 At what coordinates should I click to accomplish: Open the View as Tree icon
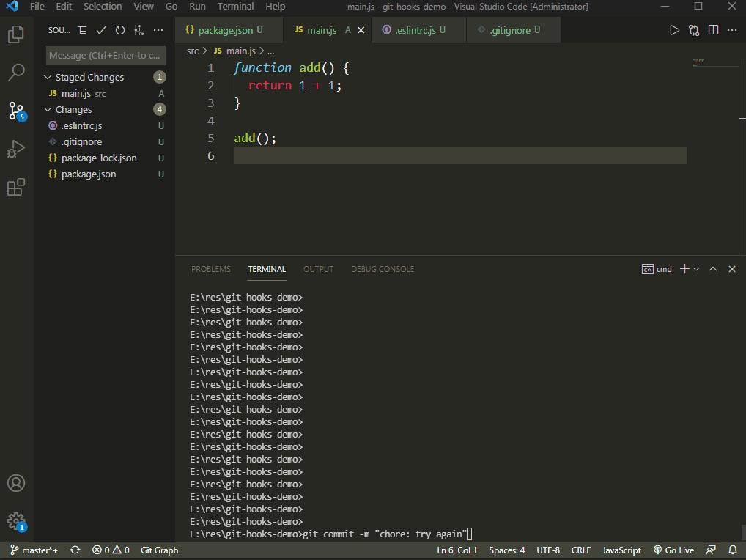(82, 30)
